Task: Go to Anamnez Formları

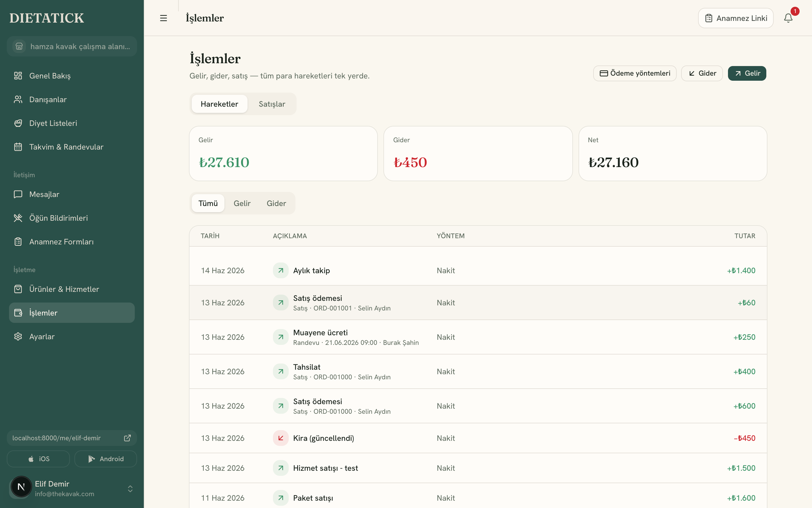Action: [72, 242]
